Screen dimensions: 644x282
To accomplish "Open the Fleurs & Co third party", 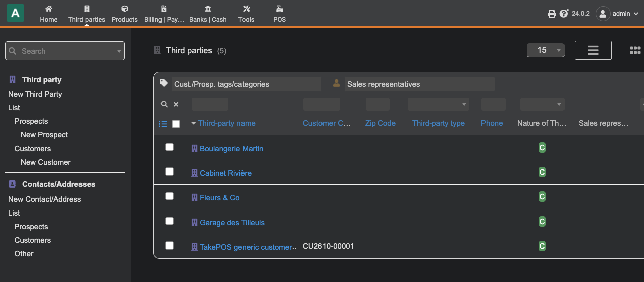I will tap(220, 198).
